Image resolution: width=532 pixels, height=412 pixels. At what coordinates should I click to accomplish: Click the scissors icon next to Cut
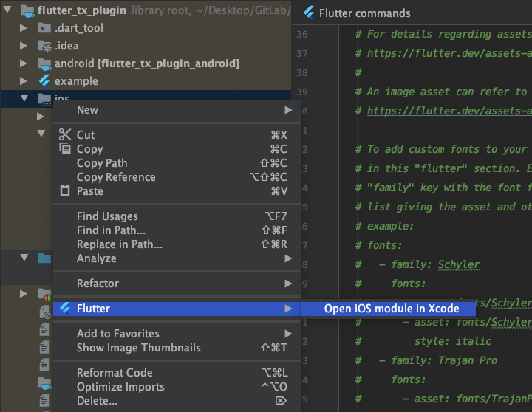point(65,134)
